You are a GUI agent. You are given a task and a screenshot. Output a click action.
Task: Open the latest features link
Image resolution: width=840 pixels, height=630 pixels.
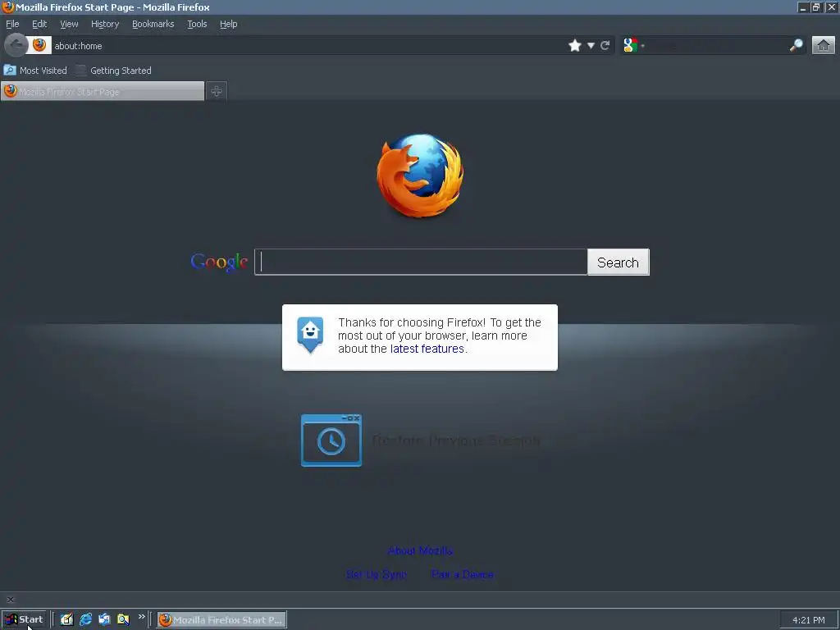(x=427, y=349)
